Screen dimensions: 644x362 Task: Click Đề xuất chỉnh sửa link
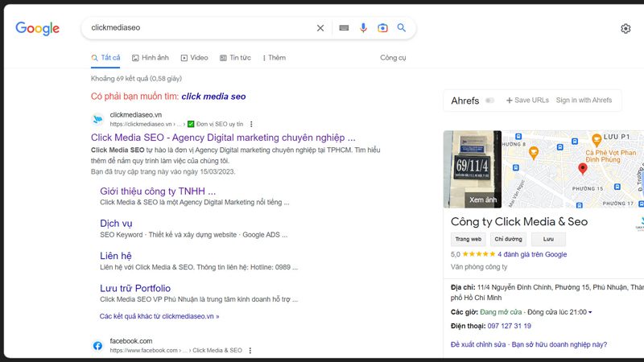478,344
